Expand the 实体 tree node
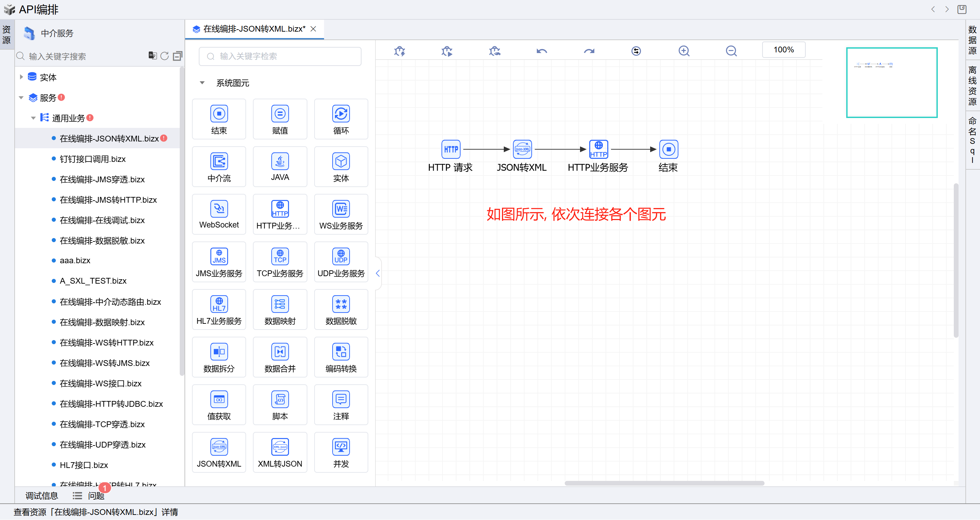This screenshot has width=980, height=520. 21,77
